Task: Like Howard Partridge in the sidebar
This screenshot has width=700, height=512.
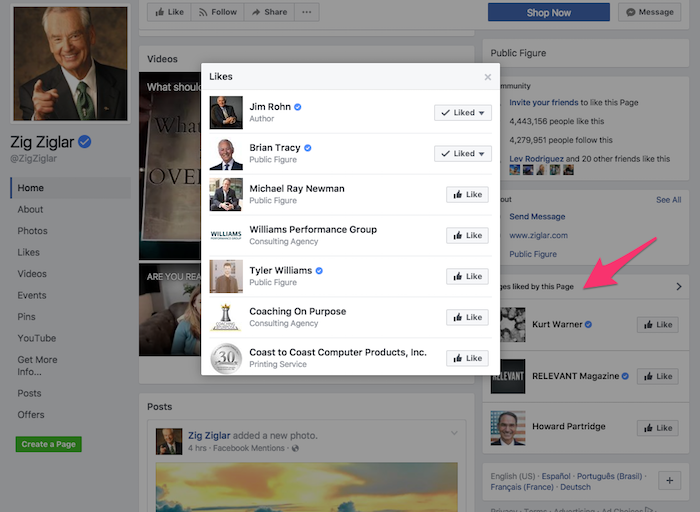Action: point(658,428)
